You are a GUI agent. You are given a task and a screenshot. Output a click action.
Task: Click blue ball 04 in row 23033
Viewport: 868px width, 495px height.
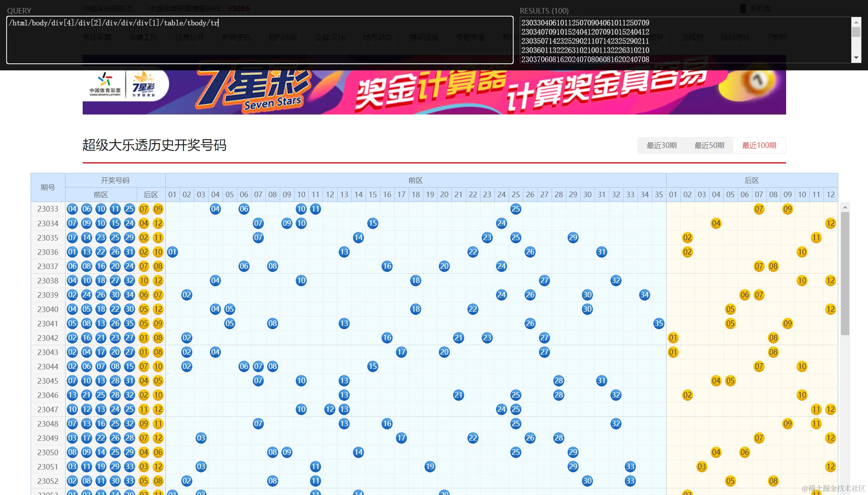tap(72, 209)
